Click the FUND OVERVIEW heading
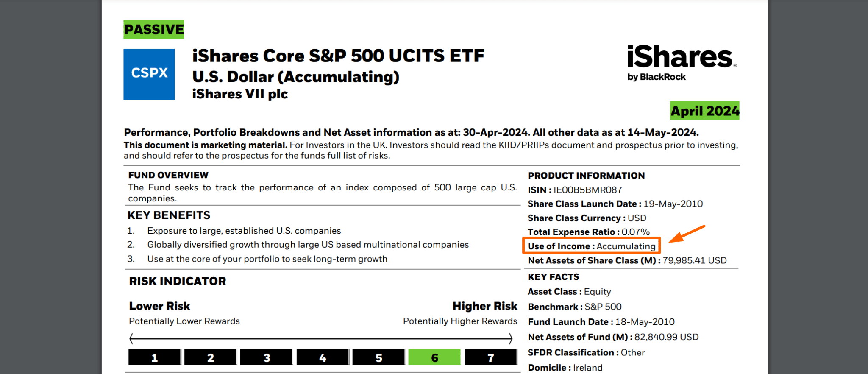This screenshot has height=374, width=868. [x=168, y=175]
